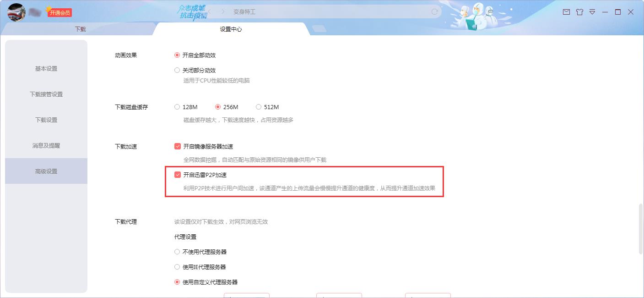
Task: Select 关闭部分动效 radio option
Action: [x=177, y=71]
